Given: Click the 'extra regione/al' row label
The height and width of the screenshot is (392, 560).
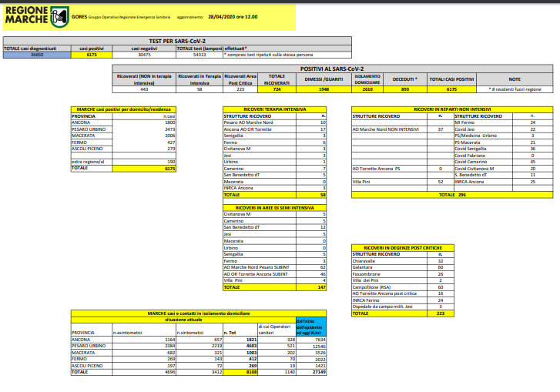Looking at the screenshot, I should click(88, 162).
